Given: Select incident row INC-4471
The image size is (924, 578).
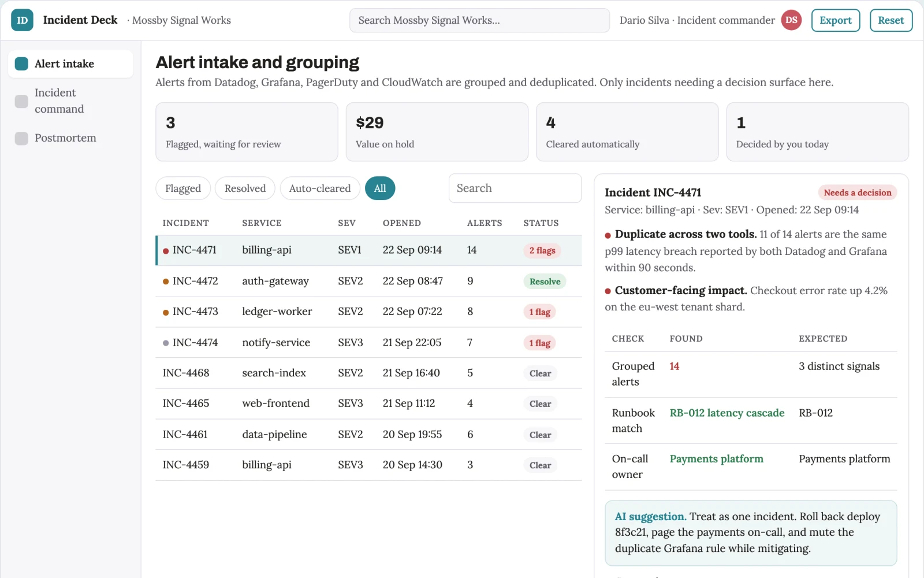Looking at the screenshot, I should (x=368, y=250).
